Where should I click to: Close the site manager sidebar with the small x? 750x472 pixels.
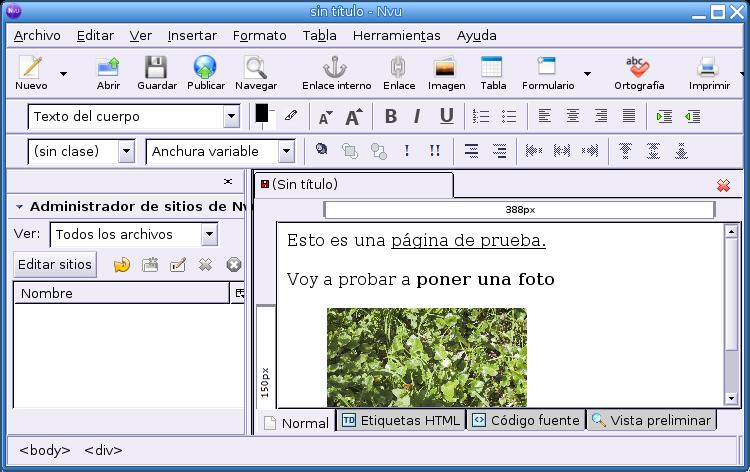(228, 181)
